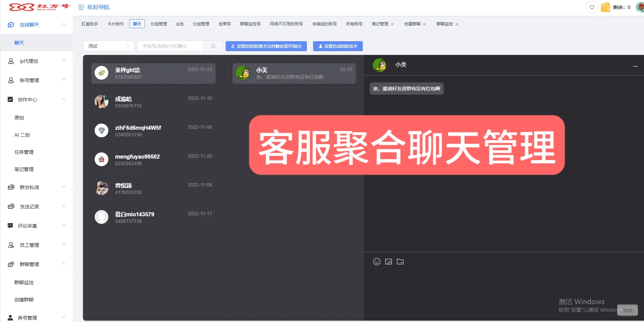
Task: Select the ip代理池 sidebar icon
Action: click(10, 61)
